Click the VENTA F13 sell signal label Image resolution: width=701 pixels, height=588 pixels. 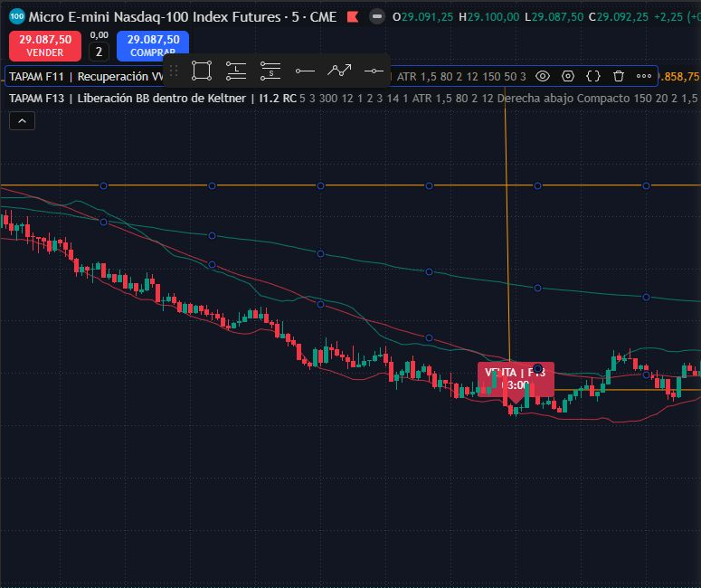pyautogui.click(x=516, y=379)
